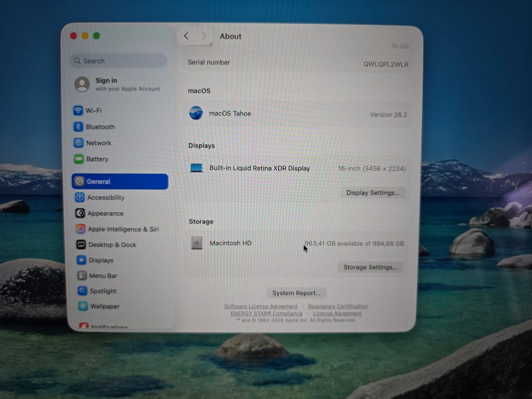Viewport: 532px width, 399px height.
Task: Minimize window with yellow button
Action: click(85, 35)
